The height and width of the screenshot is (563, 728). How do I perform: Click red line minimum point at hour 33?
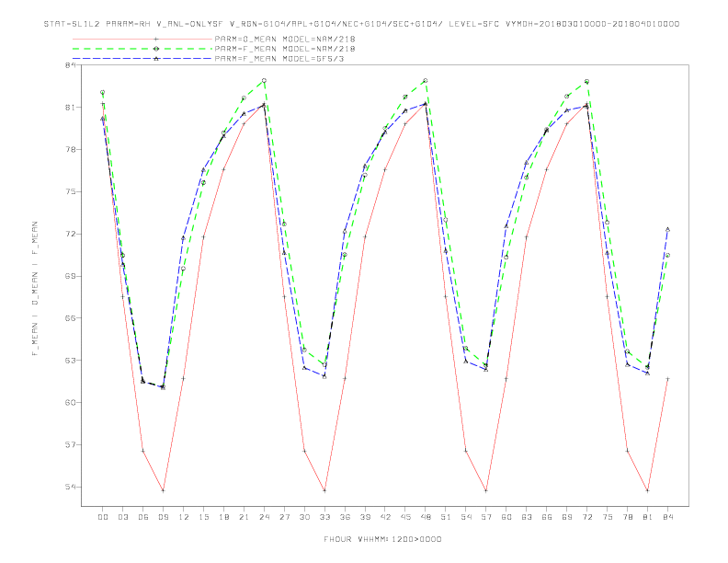click(x=324, y=490)
